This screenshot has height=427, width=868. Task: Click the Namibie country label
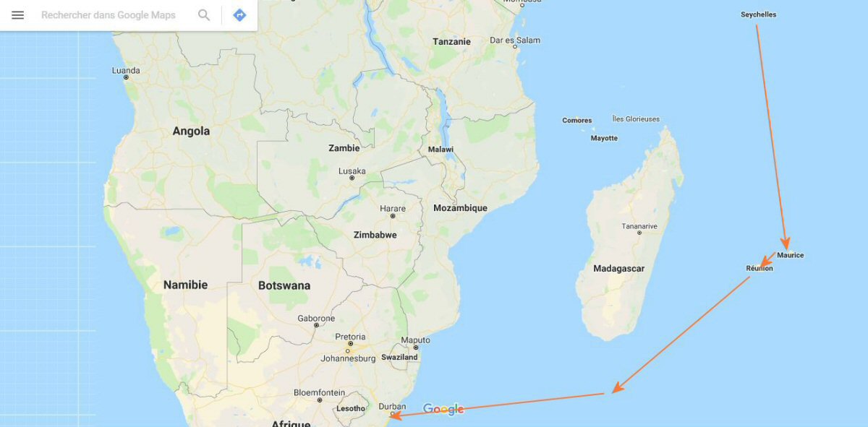pos(185,285)
